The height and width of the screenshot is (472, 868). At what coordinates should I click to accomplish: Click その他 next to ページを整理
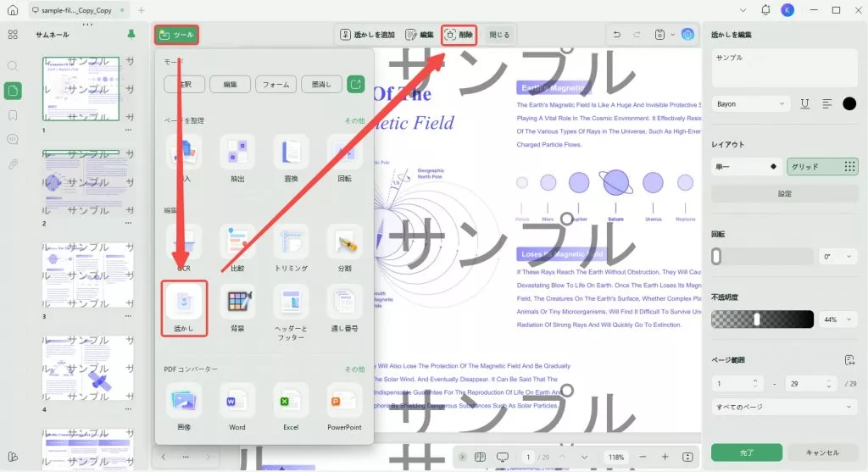354,120
